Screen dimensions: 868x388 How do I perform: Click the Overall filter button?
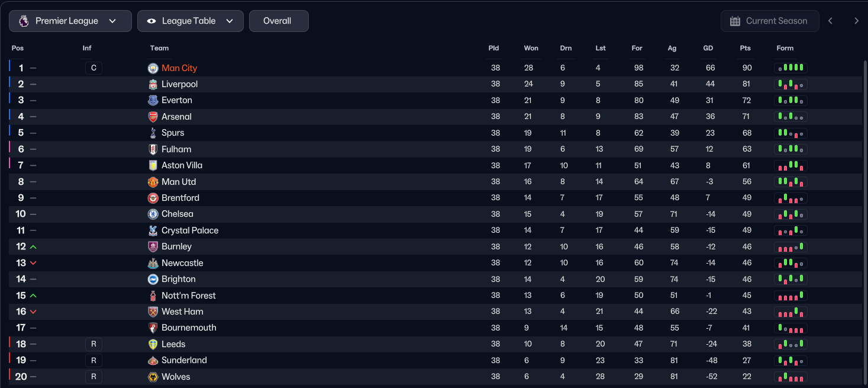pos(278,21)
